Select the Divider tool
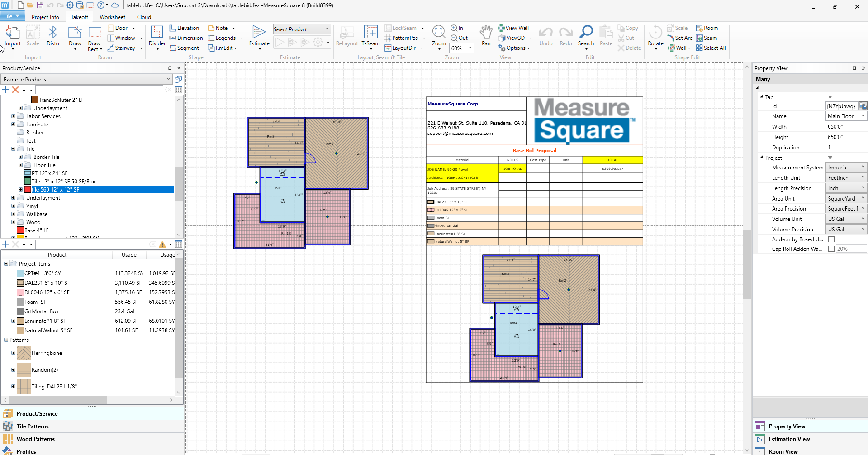Screen dimensions: 868x455 157,36
